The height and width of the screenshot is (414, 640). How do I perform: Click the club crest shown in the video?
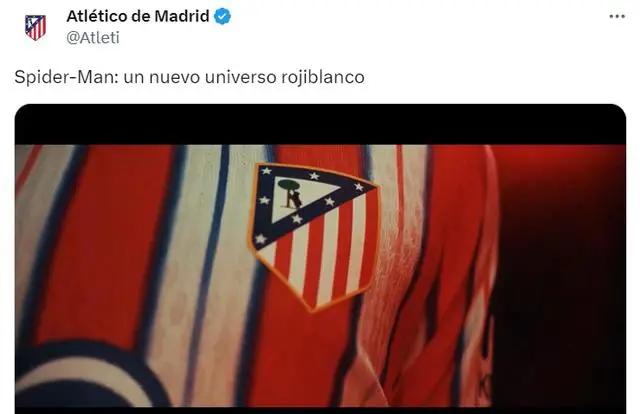(x=314, y=236)
